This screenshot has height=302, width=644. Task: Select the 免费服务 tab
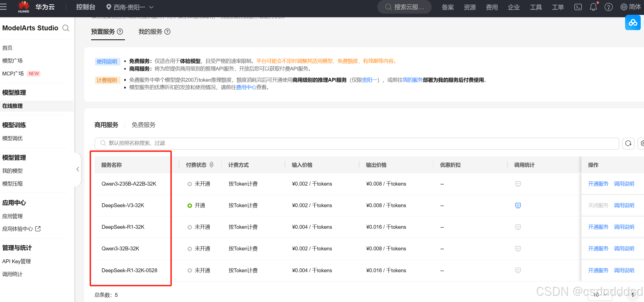tap(144, 125)
